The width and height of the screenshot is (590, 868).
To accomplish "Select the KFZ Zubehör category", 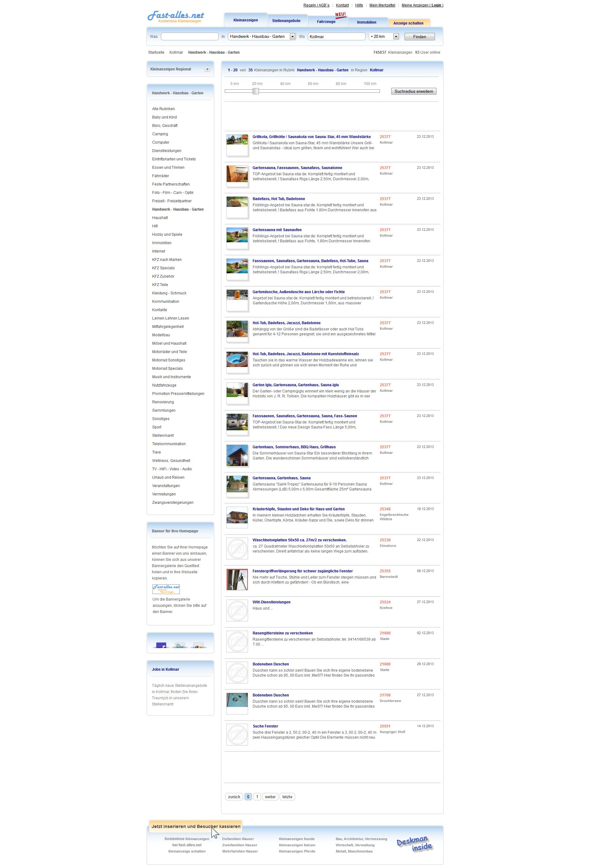I will [163, 276].
